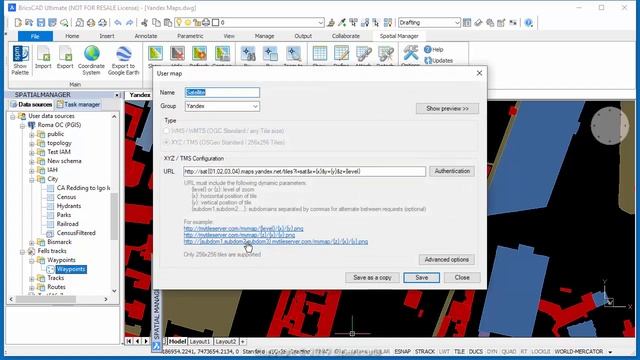This screenshot has width=640, height=360.
Task: Click the Hide background map icon
Action: pos(177,54)
